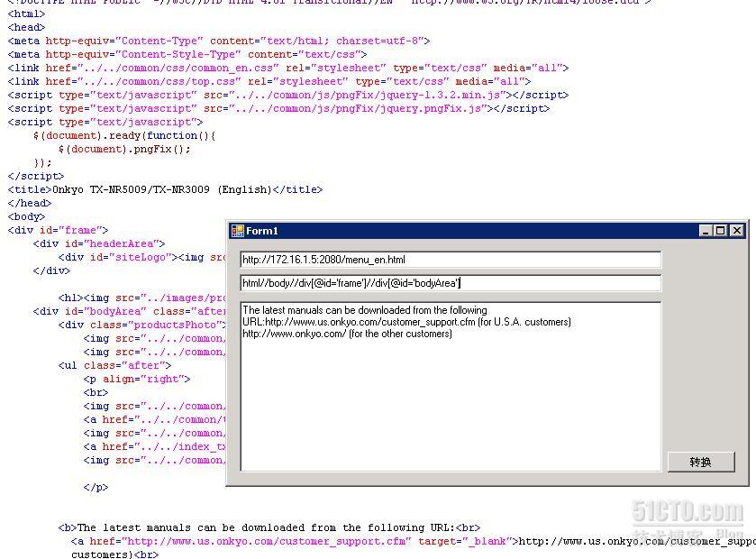Click the '<div id="bodyArea"' code line
Image resolution: width=756 pixels, height=559 pixels.
(x=129, y=311)
